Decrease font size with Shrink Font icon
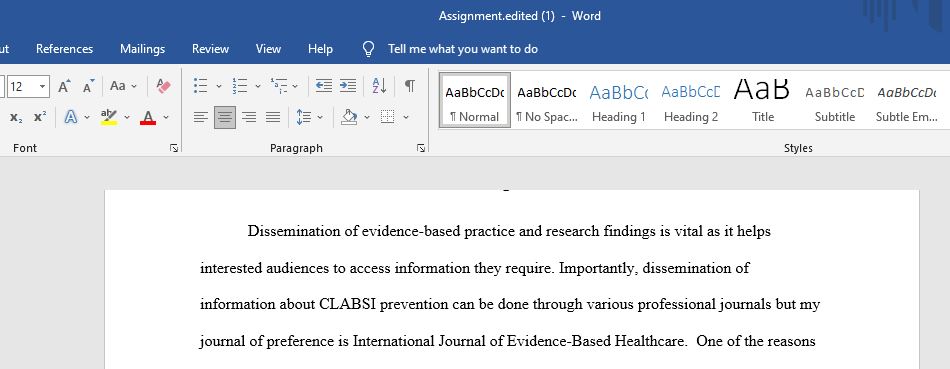Image resolution: width=950 pixels, height=369 pixels. (x=88, y=86)
